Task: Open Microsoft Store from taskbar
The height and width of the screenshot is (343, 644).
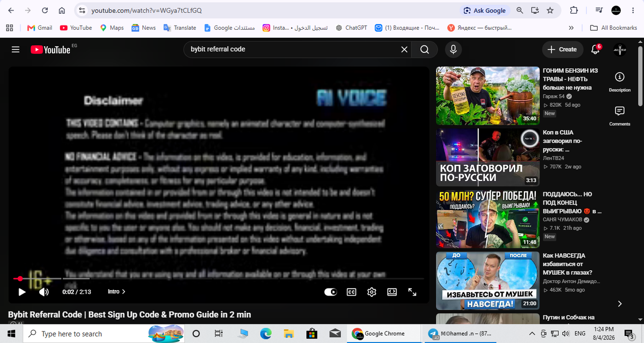Action: [311, 333]
